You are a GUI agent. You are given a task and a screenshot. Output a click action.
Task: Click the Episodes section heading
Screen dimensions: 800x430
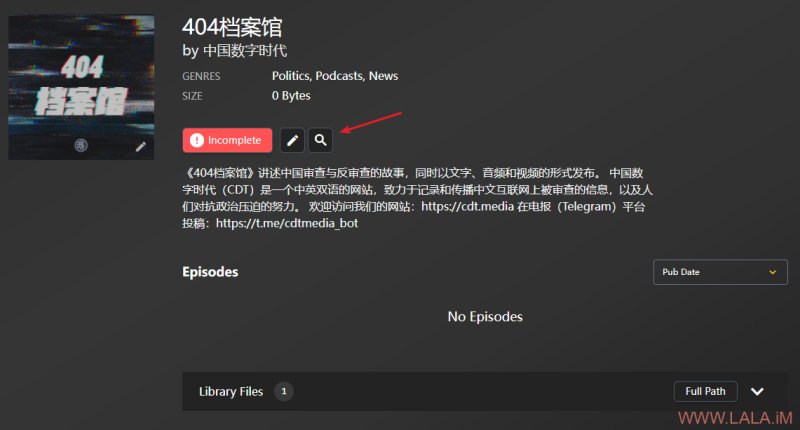210,272
